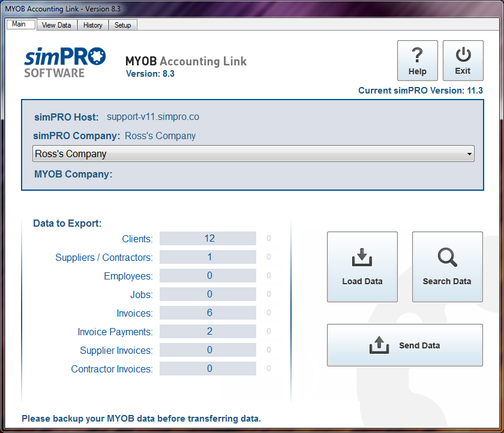Click the upload icon on Send Data
The image size is (504, 433).
379,345
